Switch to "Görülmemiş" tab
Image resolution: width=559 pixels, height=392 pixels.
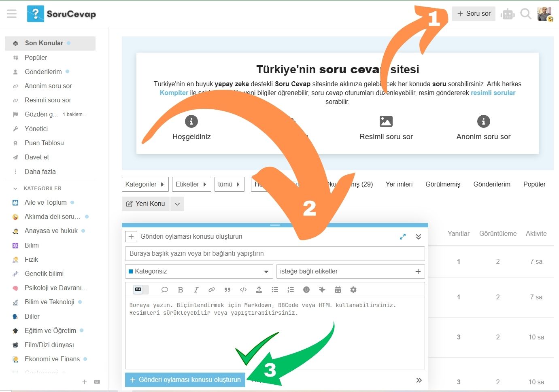[x=443, y=184]
